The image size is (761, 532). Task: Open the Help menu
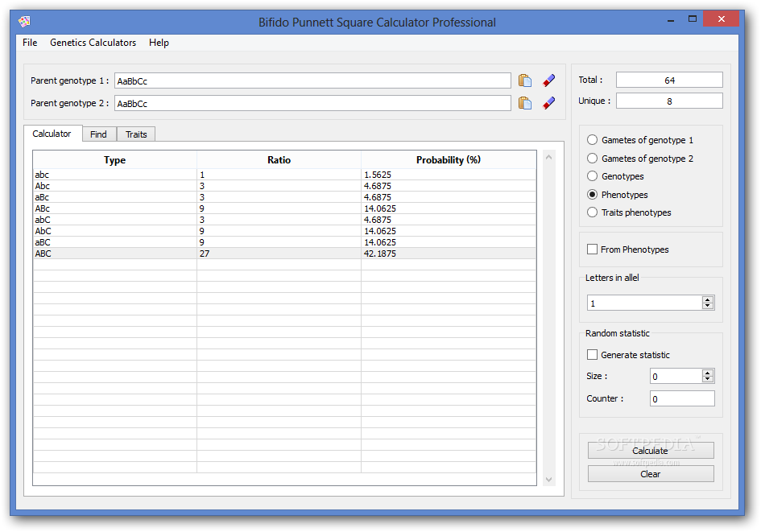(x=159, y=43)
